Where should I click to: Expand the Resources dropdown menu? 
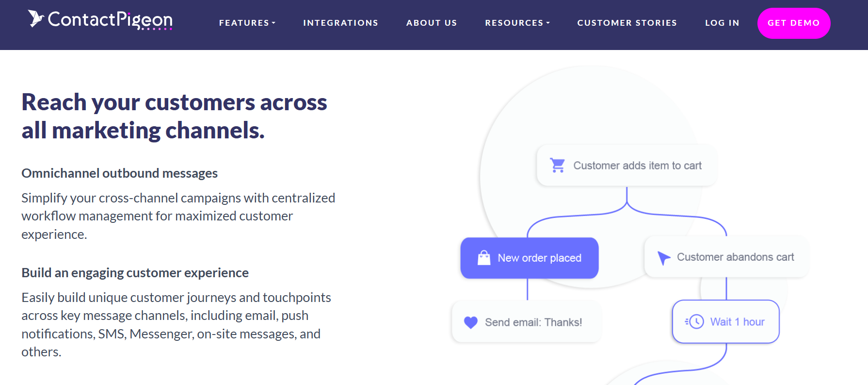(x=517, y=23)
